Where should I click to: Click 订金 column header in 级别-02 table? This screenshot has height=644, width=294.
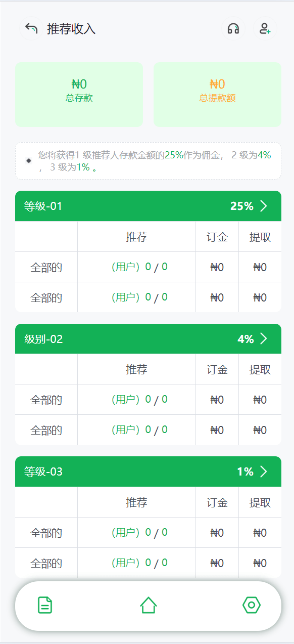click(x=217, y=369)
